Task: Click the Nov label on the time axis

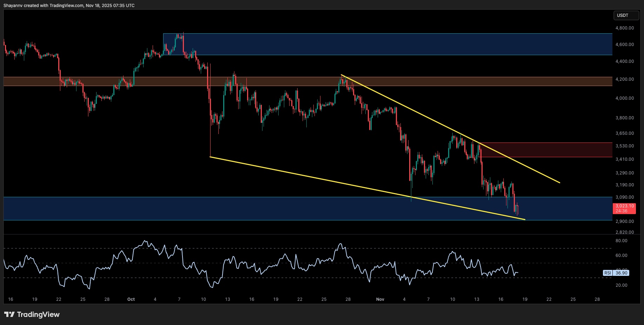Action: 381,299
